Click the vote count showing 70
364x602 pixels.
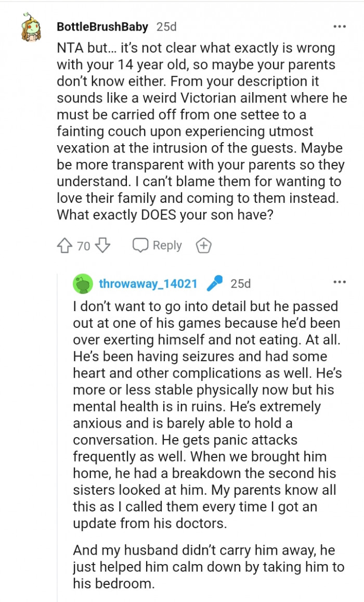click(84, 246)
